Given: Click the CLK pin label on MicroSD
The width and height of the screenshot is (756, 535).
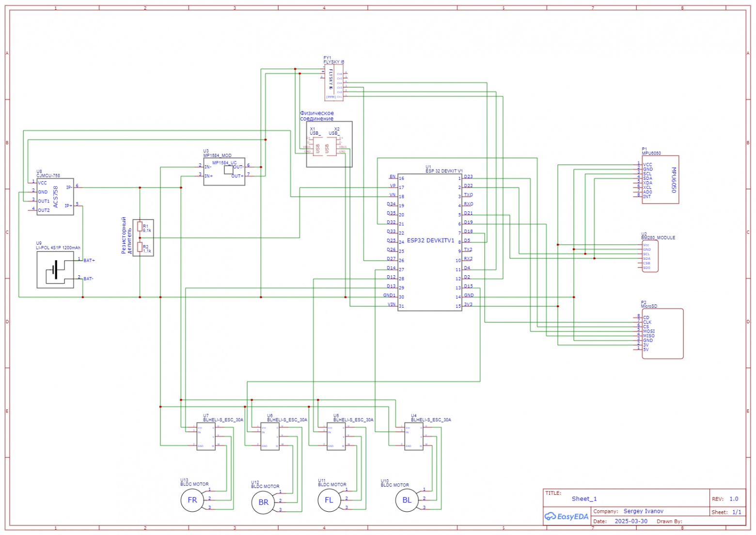Looking at the screenshot, I should point(647,322).
